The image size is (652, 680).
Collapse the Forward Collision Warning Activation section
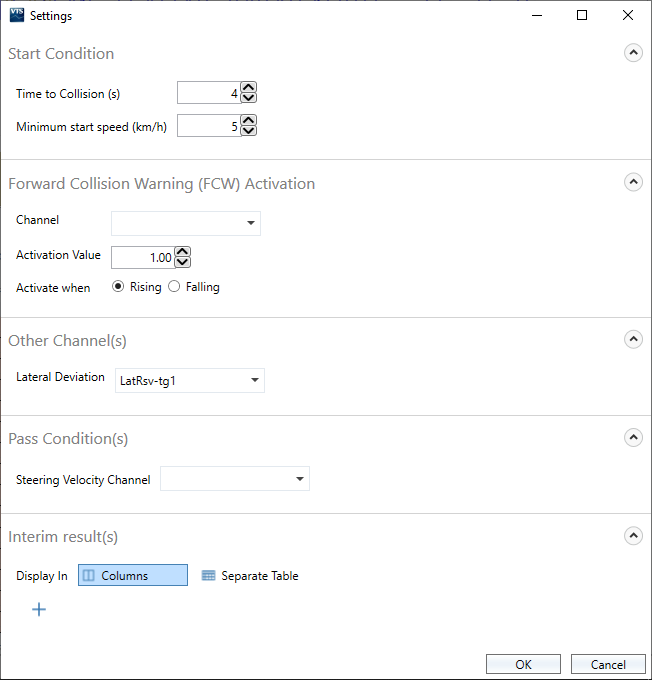(633, 183)
